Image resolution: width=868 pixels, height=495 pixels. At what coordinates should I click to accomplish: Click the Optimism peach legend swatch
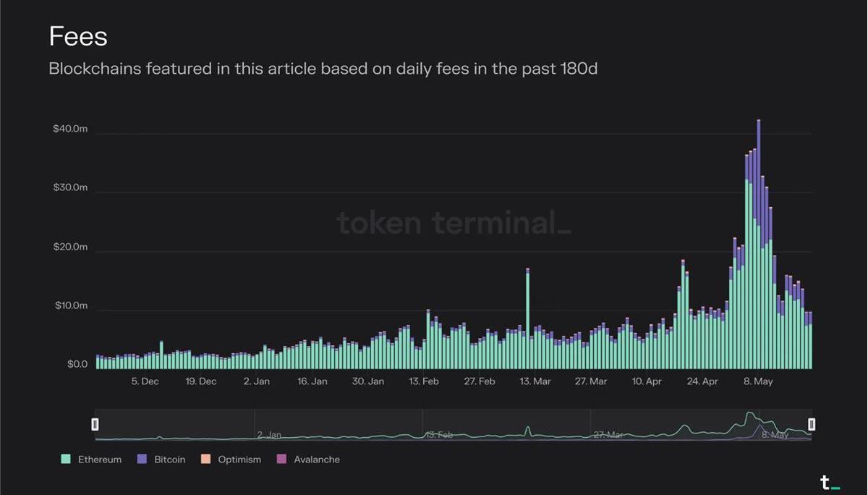tap(205, 460)
